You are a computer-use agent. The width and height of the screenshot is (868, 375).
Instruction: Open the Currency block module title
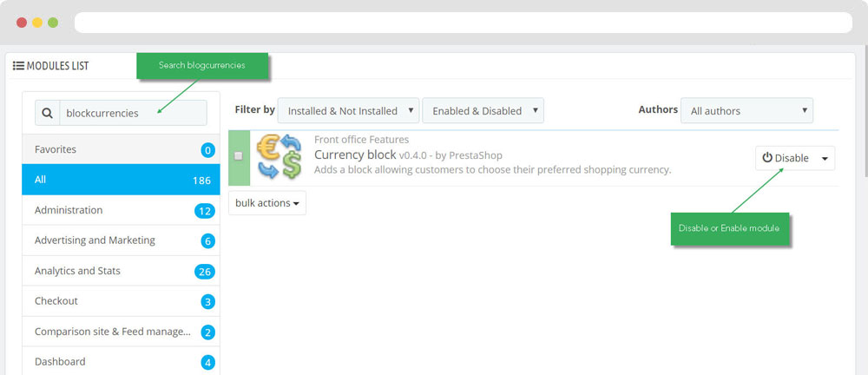tap(354, 155)
